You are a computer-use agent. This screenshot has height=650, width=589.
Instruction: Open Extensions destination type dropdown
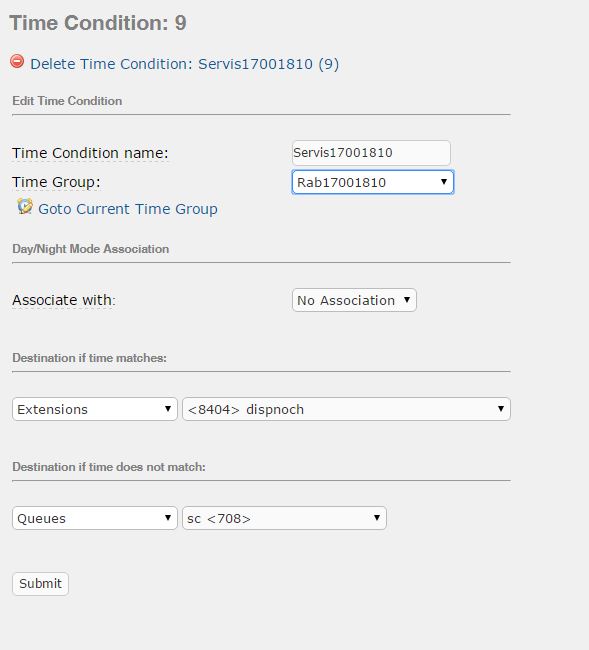95,409
